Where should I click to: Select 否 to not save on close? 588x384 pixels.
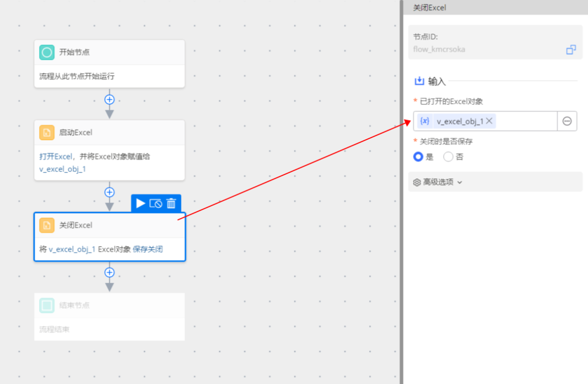[x=448, y=157]
